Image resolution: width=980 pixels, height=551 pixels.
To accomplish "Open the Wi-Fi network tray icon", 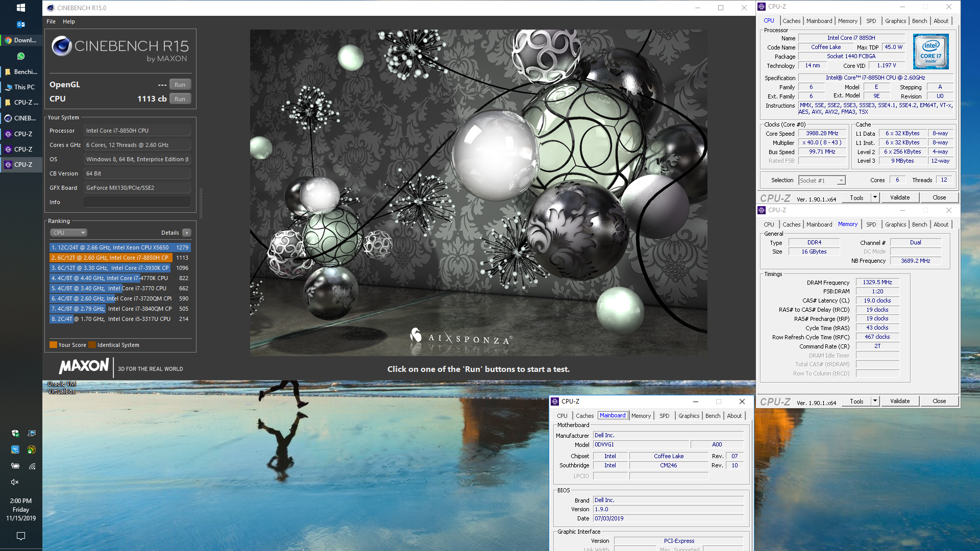I will click(32, 466).
